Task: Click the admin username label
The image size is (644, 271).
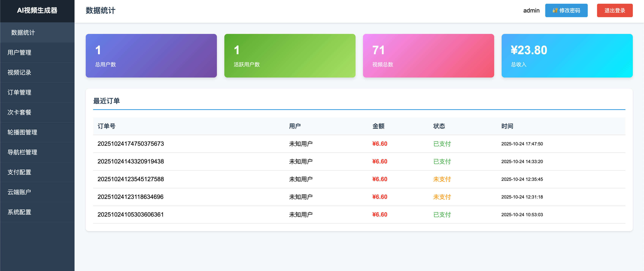Action: tap(531, 10)
